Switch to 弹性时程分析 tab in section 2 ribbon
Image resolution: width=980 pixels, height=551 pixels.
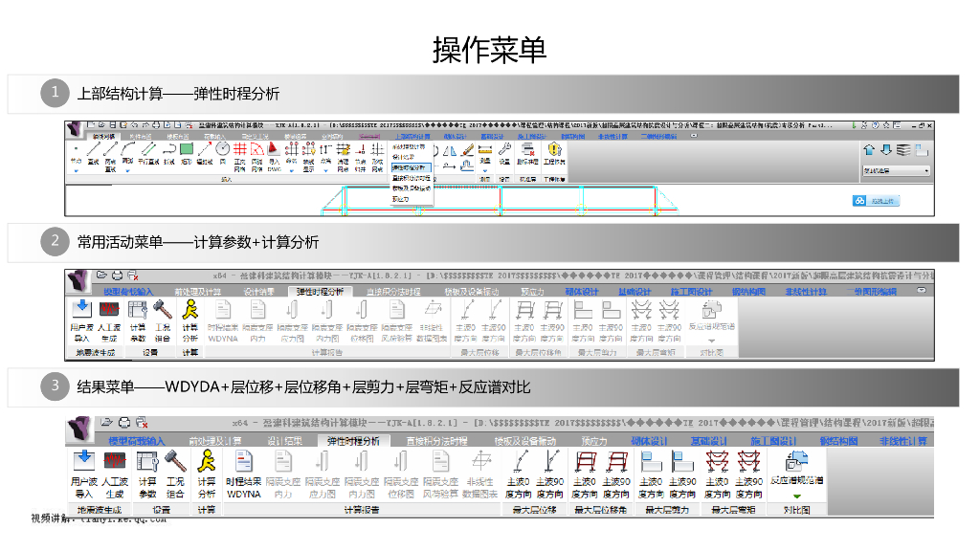pyautogui.click(x=320, y=292)
